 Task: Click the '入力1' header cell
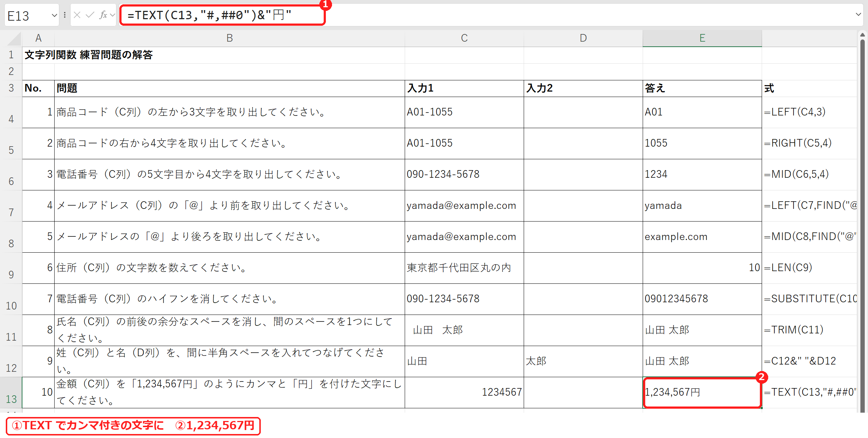[x=464, y=88]
